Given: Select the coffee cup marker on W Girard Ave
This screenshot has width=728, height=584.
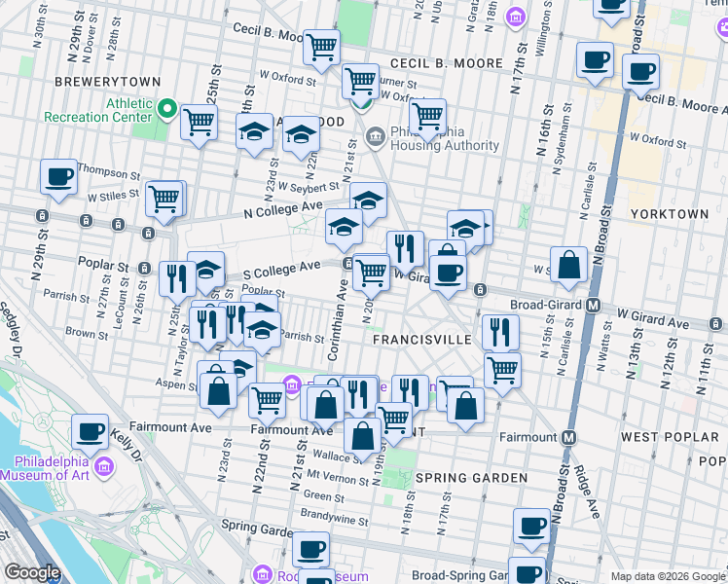Looking at the screenshot, I should [x=448, y=274].
